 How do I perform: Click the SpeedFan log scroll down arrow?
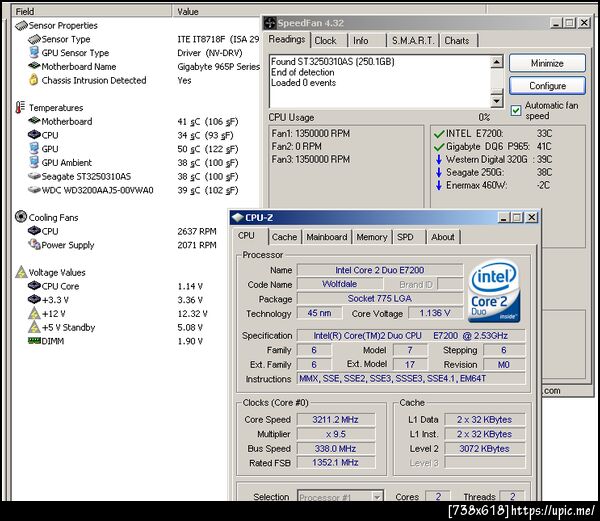496,101
